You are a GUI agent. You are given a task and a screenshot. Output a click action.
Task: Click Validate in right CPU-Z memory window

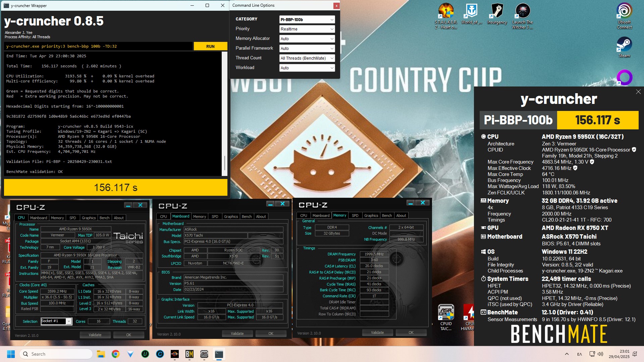(377, 333)
